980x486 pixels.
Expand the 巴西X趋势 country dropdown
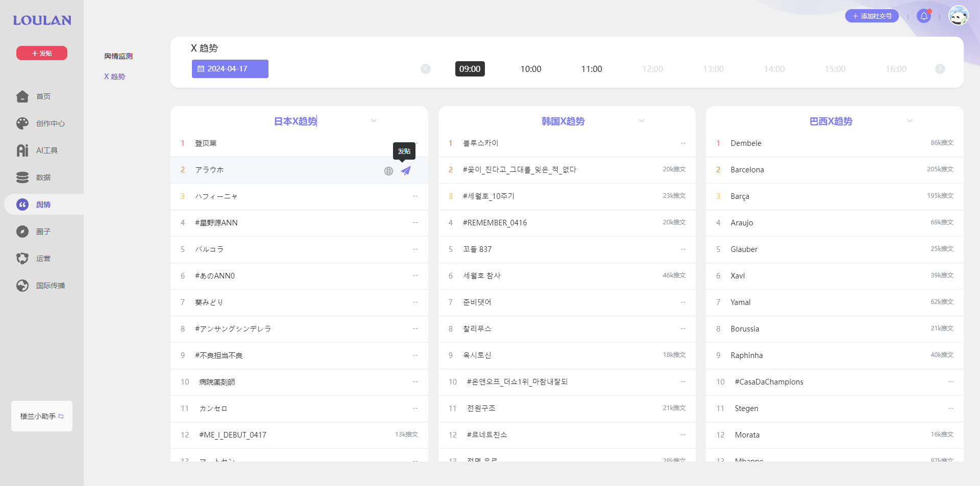tap(910, 121)
